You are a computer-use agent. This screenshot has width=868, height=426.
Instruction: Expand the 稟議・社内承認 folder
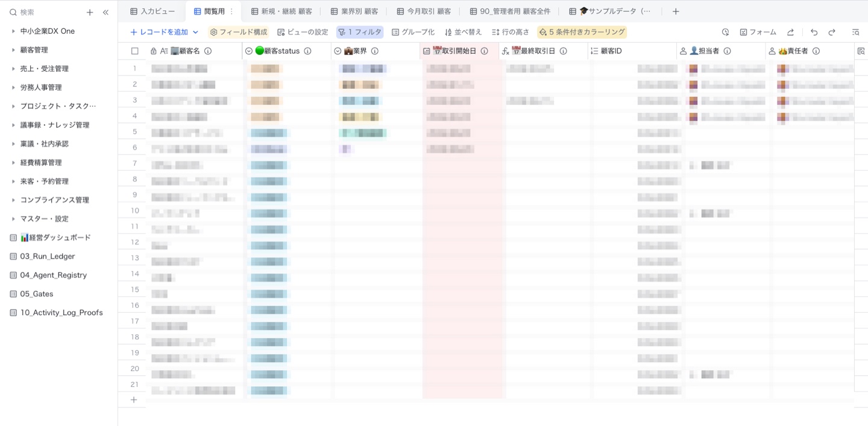pos(13,144)
